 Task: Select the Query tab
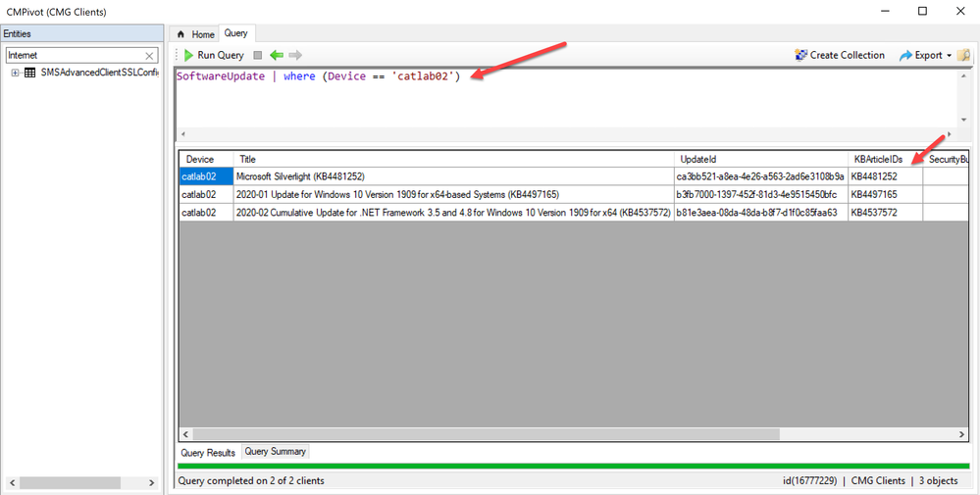pos(236,33)
